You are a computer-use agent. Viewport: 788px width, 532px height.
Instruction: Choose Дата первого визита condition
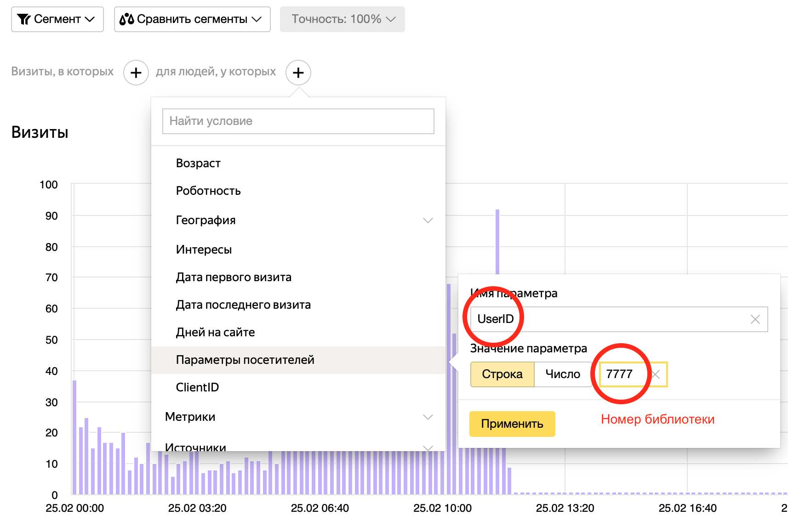point(234,277)
